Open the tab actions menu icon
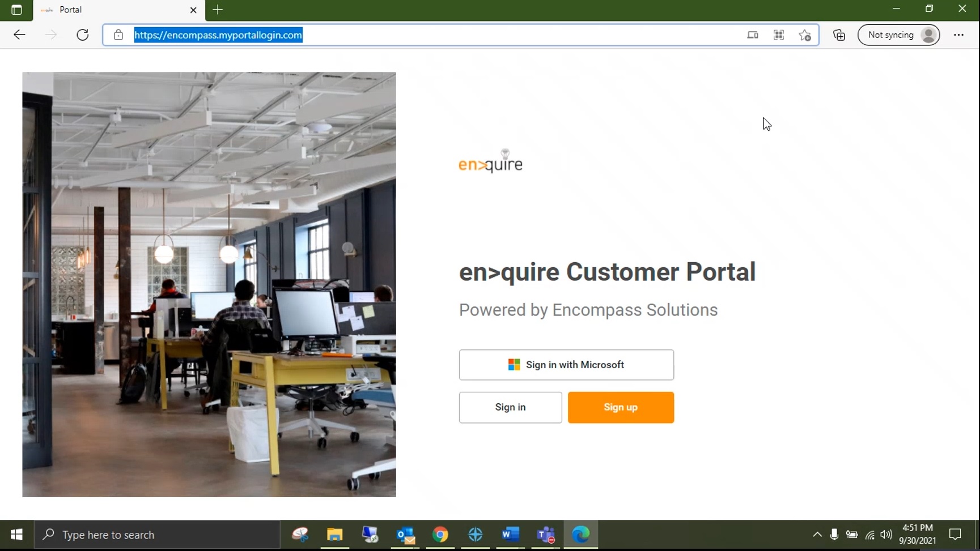The width and height of the screenshot is (980, 551). [16, 10]
